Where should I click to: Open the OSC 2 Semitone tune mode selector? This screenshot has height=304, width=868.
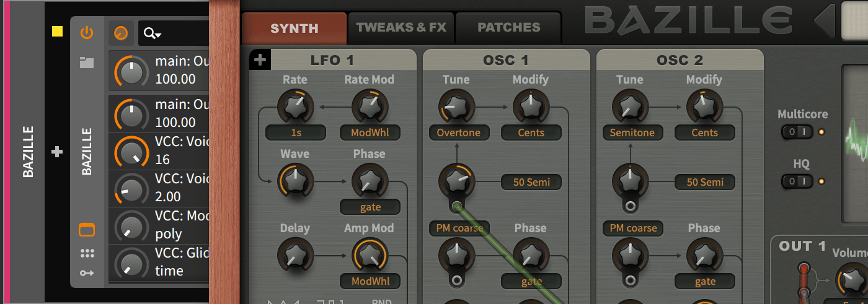coord(632,132)
